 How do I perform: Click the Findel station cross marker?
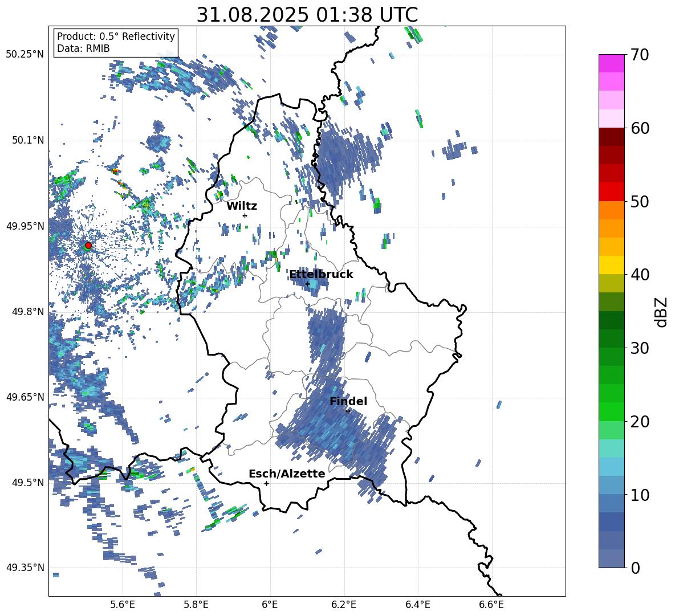tap(348, 411)
